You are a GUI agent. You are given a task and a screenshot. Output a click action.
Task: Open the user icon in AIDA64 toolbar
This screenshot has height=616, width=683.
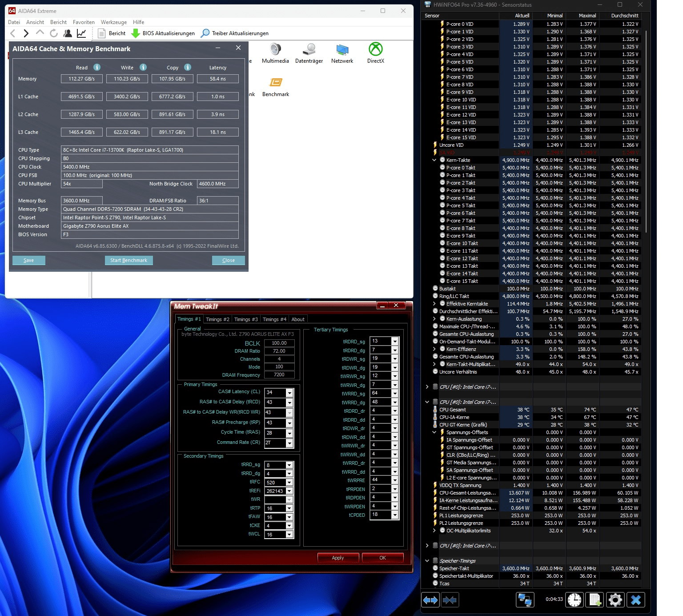pyautogui.click(x=68, y=33)
